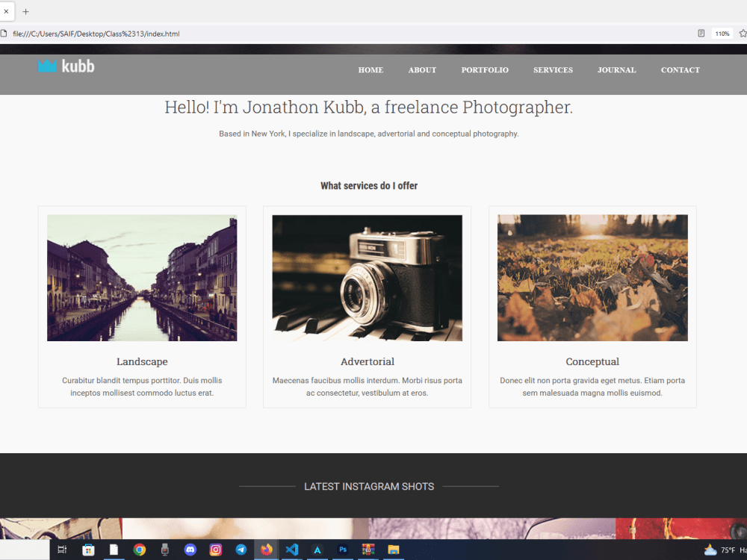Click the page info icon beside URL
This screenshot has width=747, height=560.
pyautogui.click(x=3, y=34)
